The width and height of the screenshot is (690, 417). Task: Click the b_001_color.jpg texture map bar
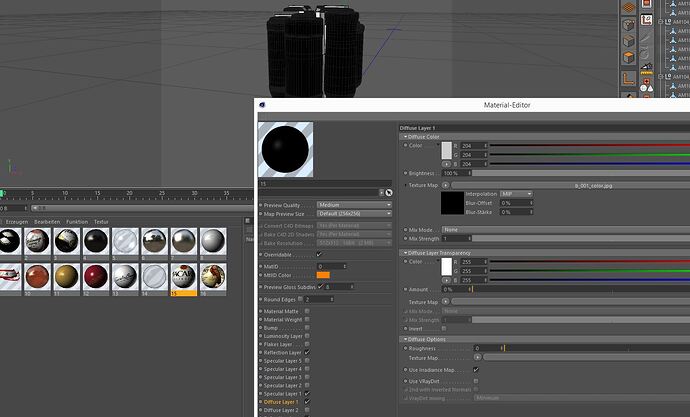click(x=571, y=186)
